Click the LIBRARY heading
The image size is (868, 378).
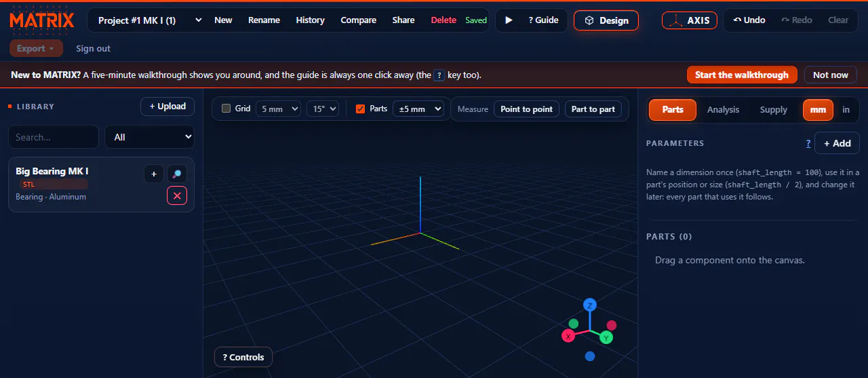coord(35,107)
